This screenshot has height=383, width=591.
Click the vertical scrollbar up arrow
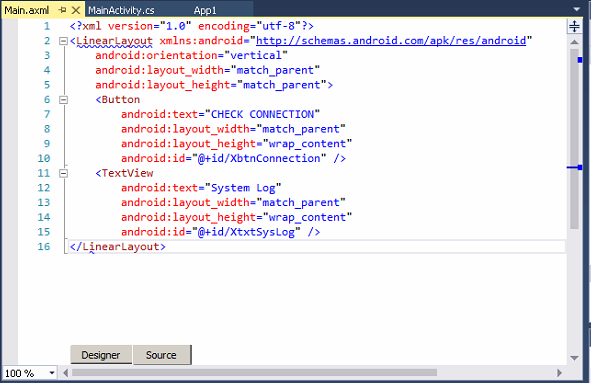click(574, 42)
